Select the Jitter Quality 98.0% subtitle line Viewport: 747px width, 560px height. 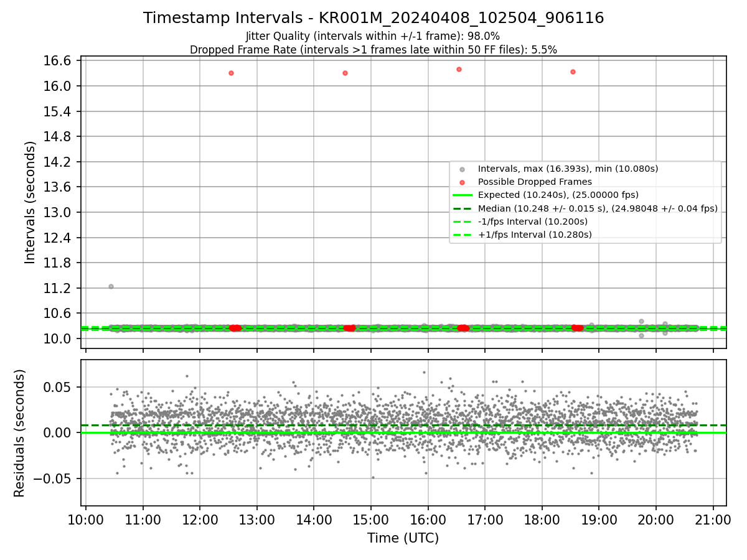373,36
